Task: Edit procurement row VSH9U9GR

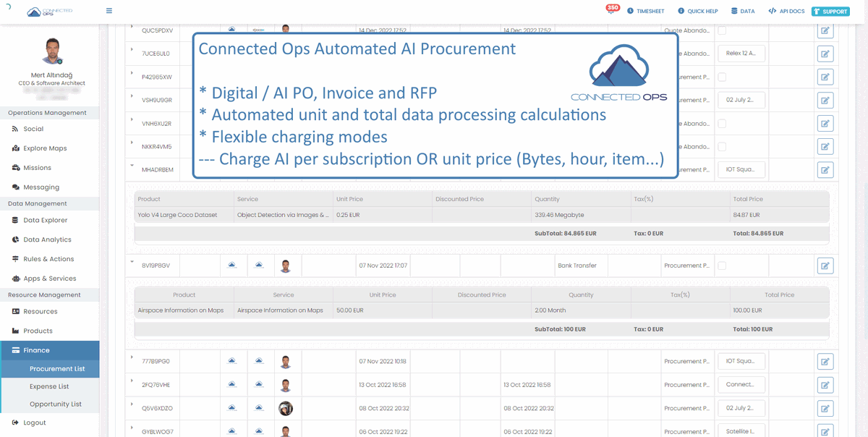Action: click(x=825, y=100)
